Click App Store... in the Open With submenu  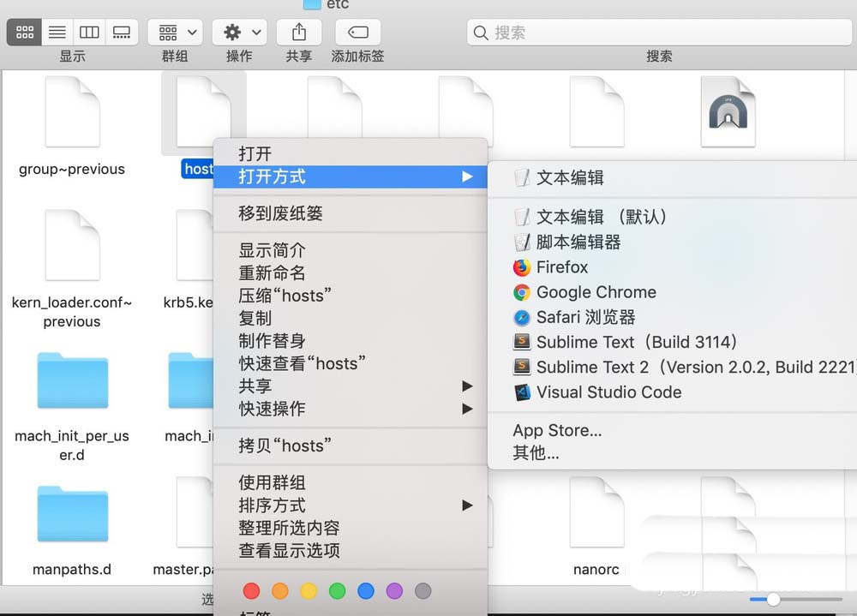point(557,430)
